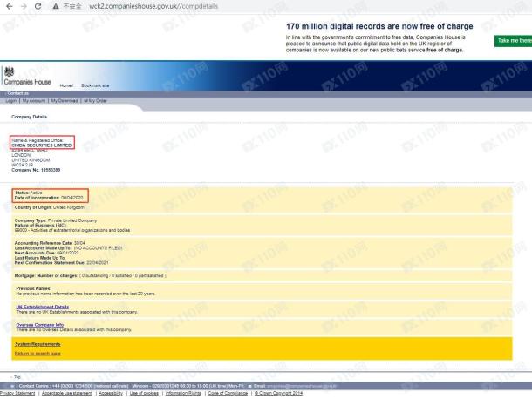This screenshot has width=532, height=399.
Task: Jump to Top of page link
Action: pyautogui.click(x=17, y=377)
